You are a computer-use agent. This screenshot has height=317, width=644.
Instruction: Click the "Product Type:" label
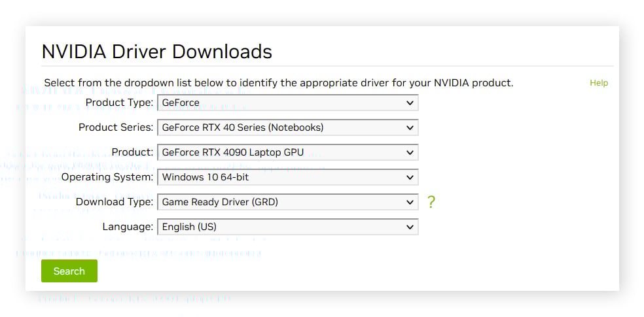120,103
